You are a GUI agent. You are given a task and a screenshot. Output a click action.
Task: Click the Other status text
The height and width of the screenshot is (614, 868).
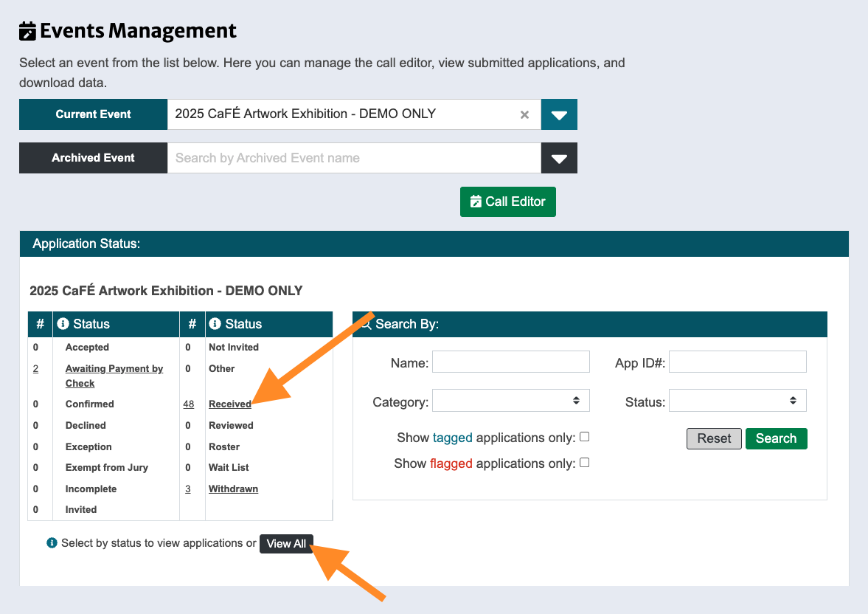point(221,368)
